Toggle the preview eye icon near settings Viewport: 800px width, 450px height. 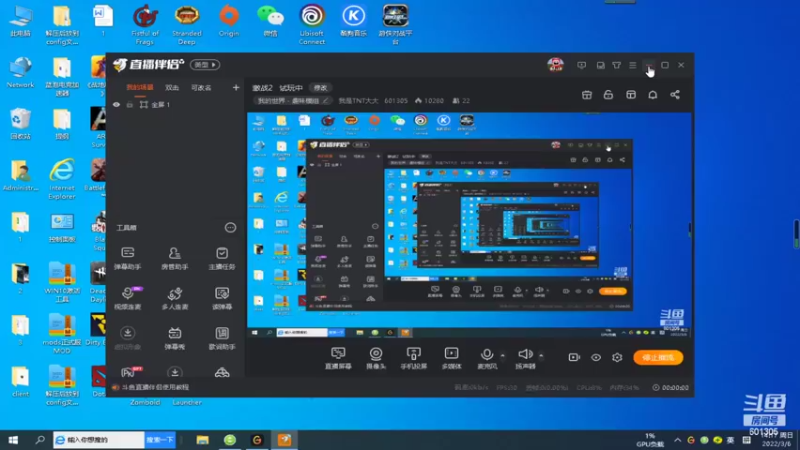point(596,358)
